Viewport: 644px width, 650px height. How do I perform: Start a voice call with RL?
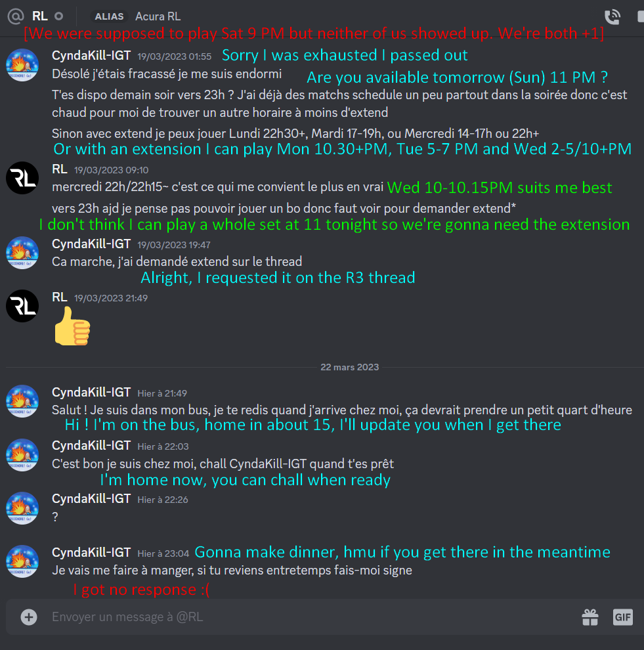(612, 16)
